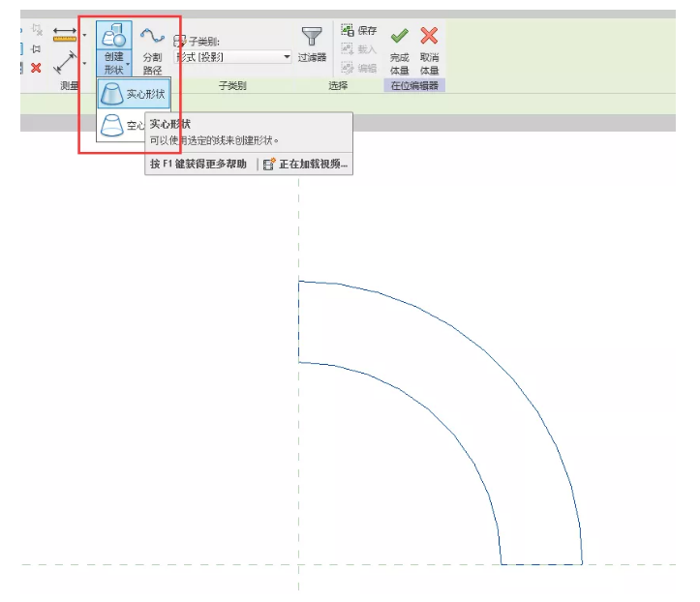
Task: Choose 实心形状 (Solid Form) from the menu
Action: pos(134,94)
